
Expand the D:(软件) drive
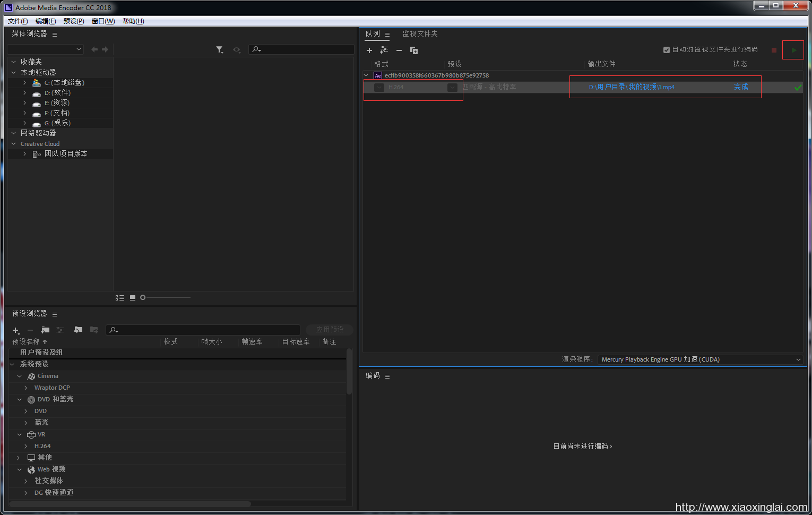(x=24, y=93)
